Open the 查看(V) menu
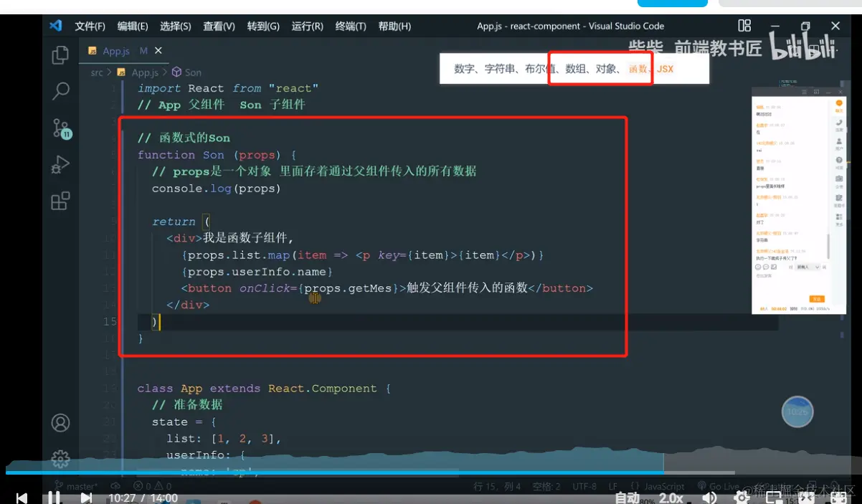The width and height of the screenshot is (862, 504). click(x=219, y=26)
